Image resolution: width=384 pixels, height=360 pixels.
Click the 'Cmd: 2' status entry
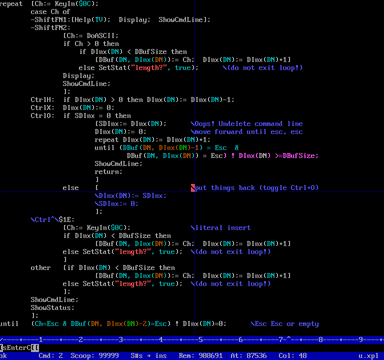point(51,356)
